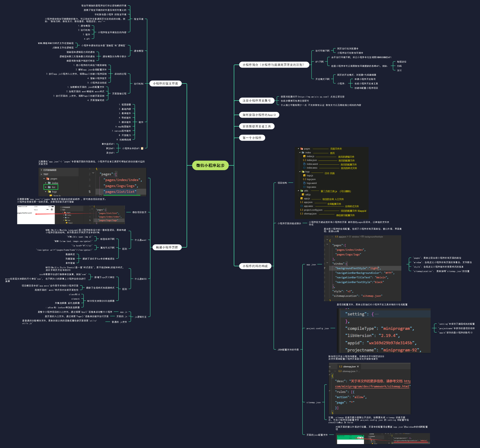This screenshot has width=480, height=448.
Task: Select the 通信模型分为两个部分 subtopic
Action: 114,56
